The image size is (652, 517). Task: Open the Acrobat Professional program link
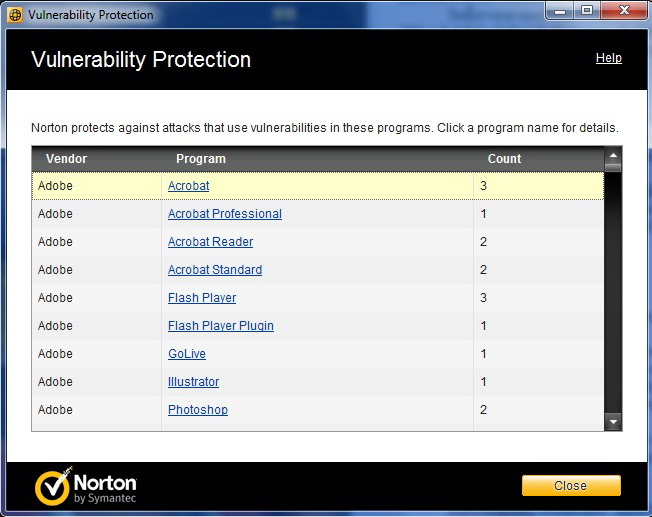pos(224,214)
